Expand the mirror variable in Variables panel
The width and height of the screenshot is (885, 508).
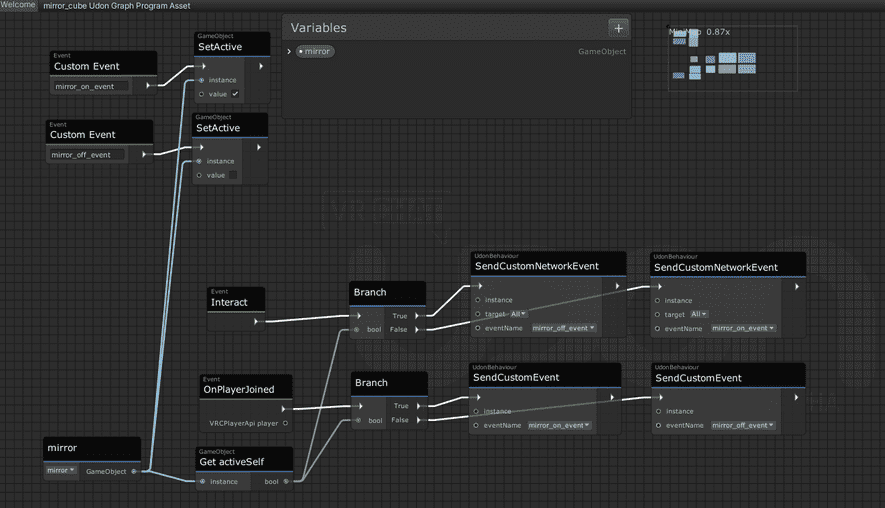point(289,51)
